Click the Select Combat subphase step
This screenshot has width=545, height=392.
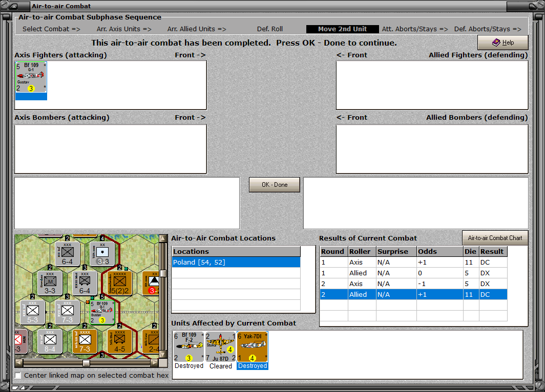click(51, 29)
